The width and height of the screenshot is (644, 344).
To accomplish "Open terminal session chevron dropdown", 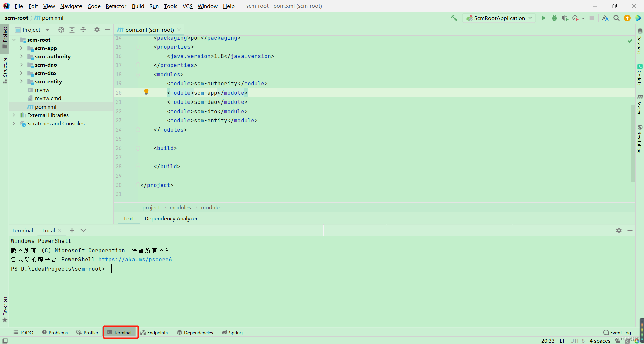I will [83, 230].
